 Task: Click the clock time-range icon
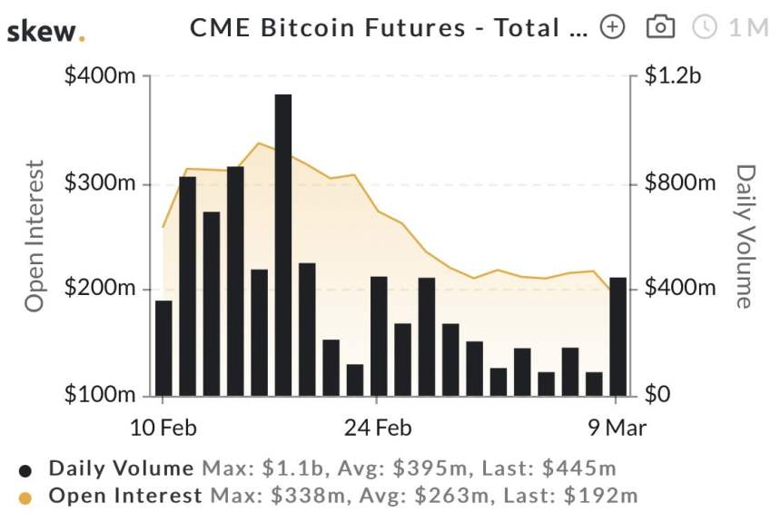click(705, 28)
